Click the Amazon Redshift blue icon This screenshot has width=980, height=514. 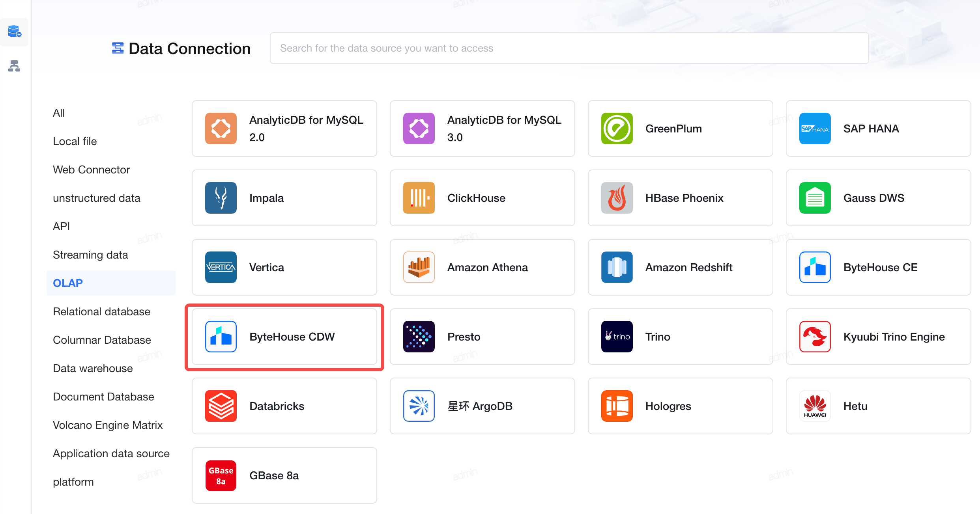617,267
